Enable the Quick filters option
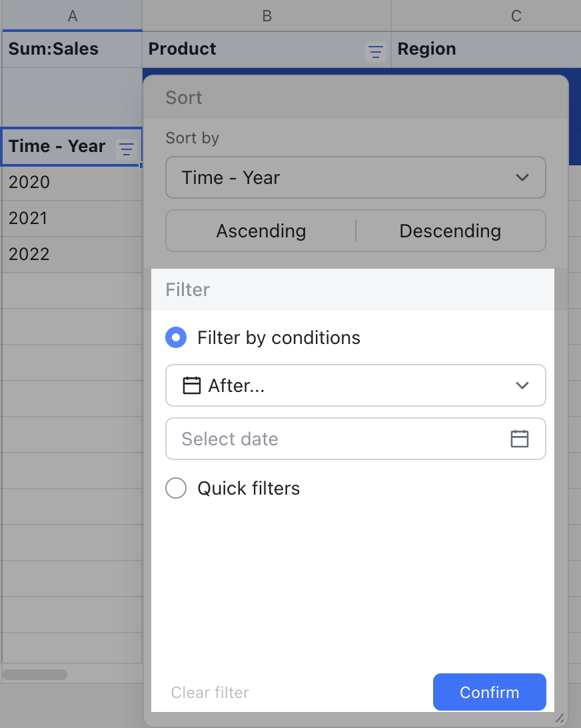581x728 pixels. [176, 488]
